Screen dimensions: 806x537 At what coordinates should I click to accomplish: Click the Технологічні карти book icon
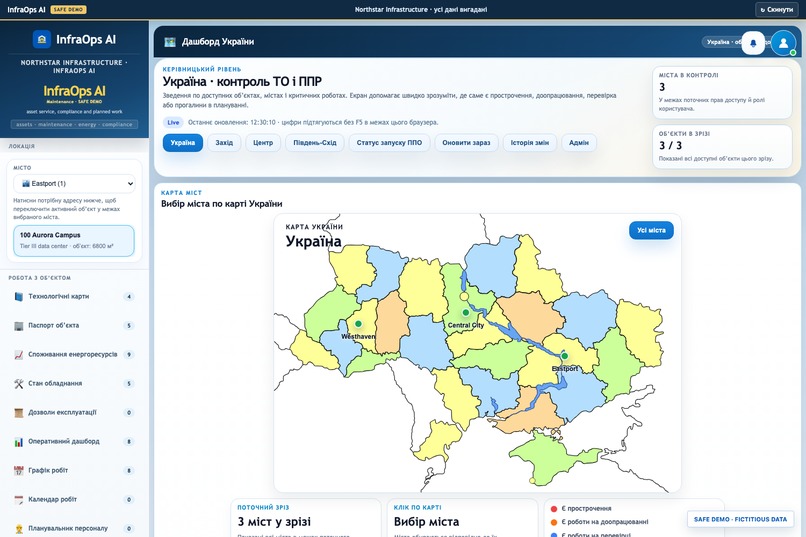(x=19, y=297)
